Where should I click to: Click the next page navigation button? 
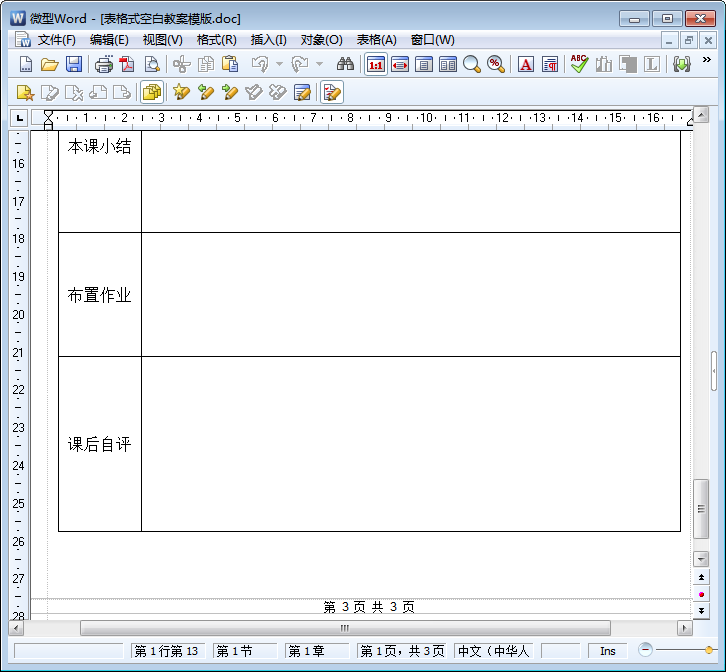coord(701,610)
